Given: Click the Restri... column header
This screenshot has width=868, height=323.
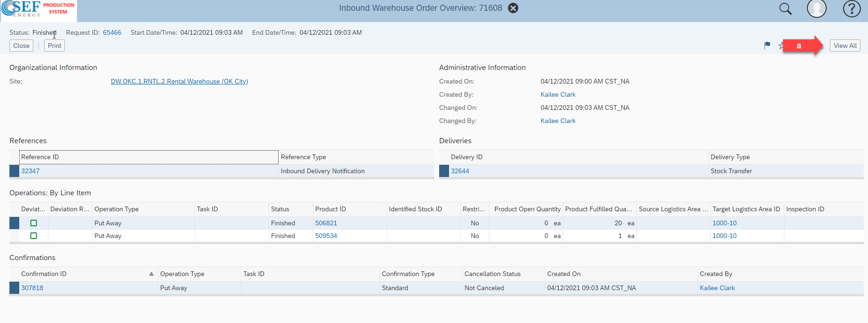Looking at the screenshot, I should pos(475,209).
